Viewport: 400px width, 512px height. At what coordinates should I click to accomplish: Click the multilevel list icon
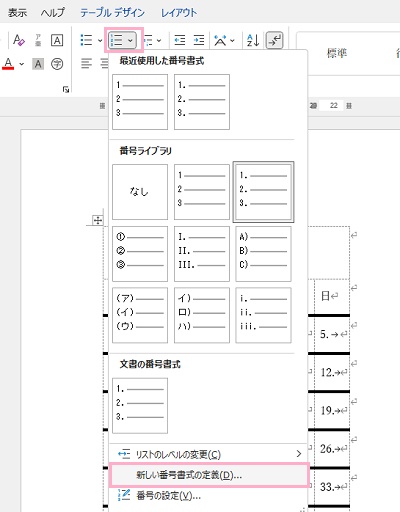coord(149,40)
